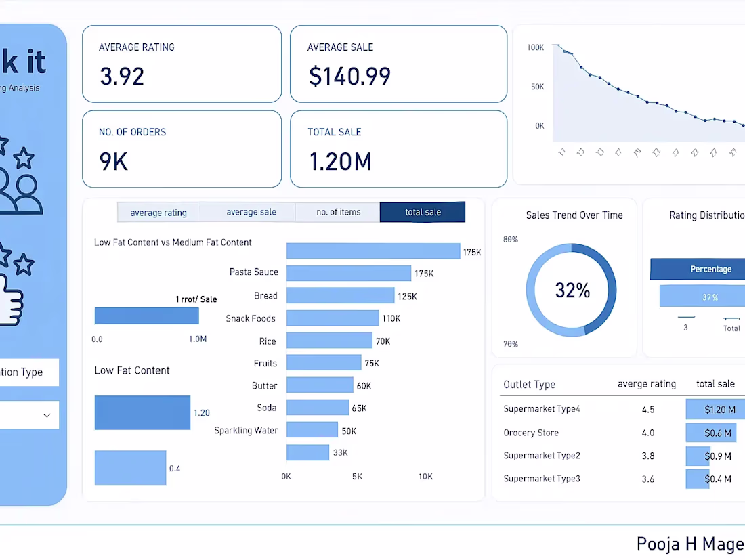Click the Snack Foods 110K bar
This screenshot has height=560, width=745.
[333, 318]
